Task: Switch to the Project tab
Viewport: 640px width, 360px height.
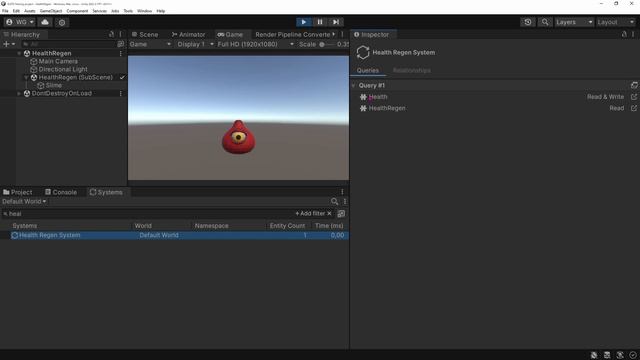Action: (x=18, y=192)
